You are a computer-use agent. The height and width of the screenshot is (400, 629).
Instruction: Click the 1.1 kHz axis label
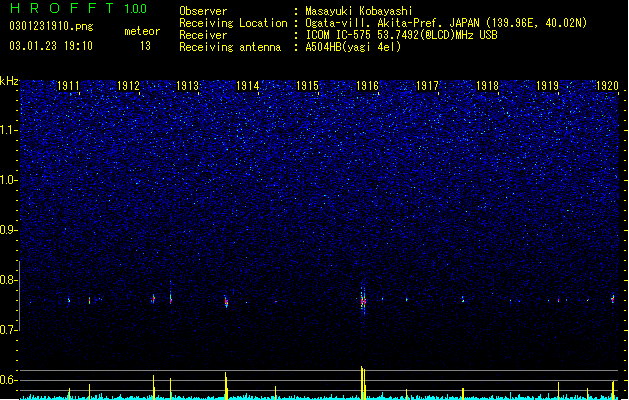[x=8, y=130]
